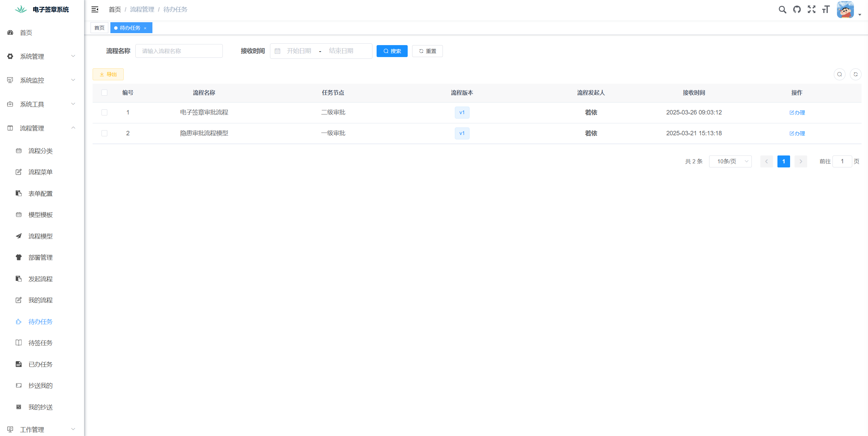Check the row for 电子签章审批流程

(x=105, y=112)
